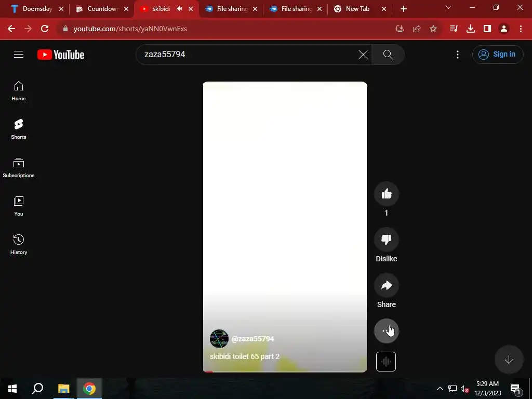The height and width of the screenshot is (399, 532).
Task: Switch to the second File sharing tab
Action: (296, 9)
